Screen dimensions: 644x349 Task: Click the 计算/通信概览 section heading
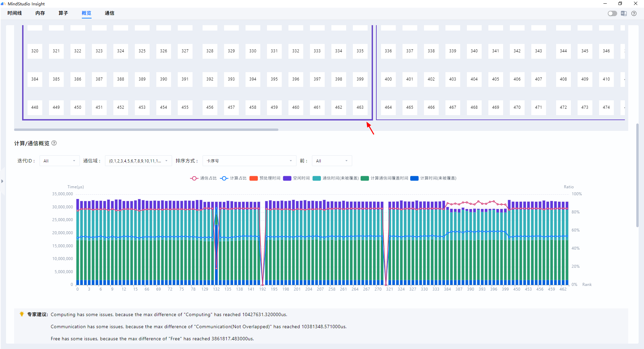pos(32,143)
